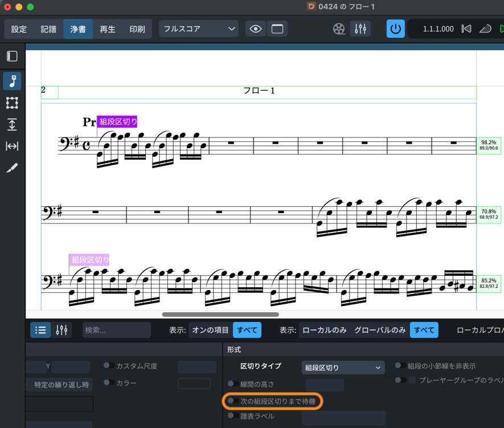Switch to the 記譜 mode tab
Screen dimensions: 504x428
click(x=48, y=29)
